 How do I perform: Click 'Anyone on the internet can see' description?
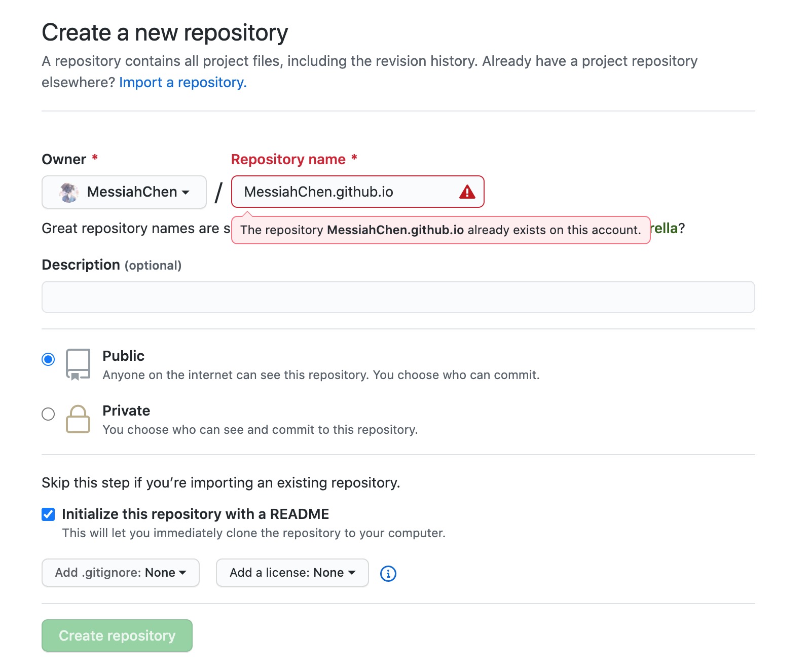click(x=321, y=375)
